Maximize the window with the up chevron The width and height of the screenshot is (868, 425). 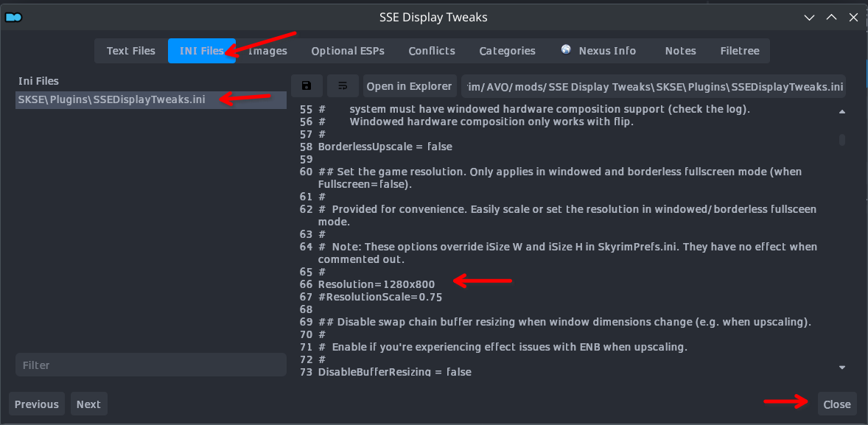[x=831, y=17]
